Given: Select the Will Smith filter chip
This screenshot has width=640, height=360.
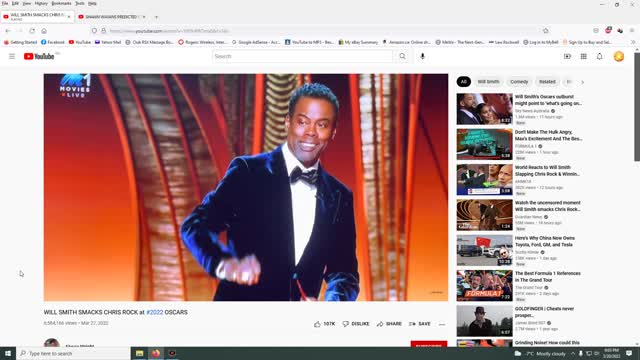Looking at the screenshot, I should point(488,82).
